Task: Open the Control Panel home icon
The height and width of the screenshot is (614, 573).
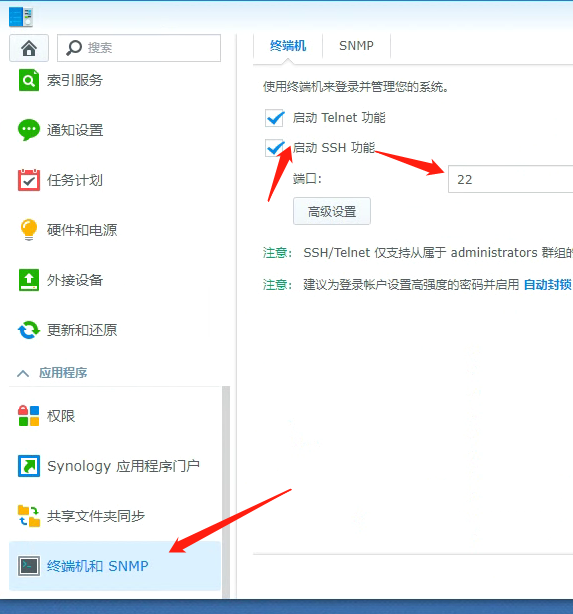Action: 29,48
